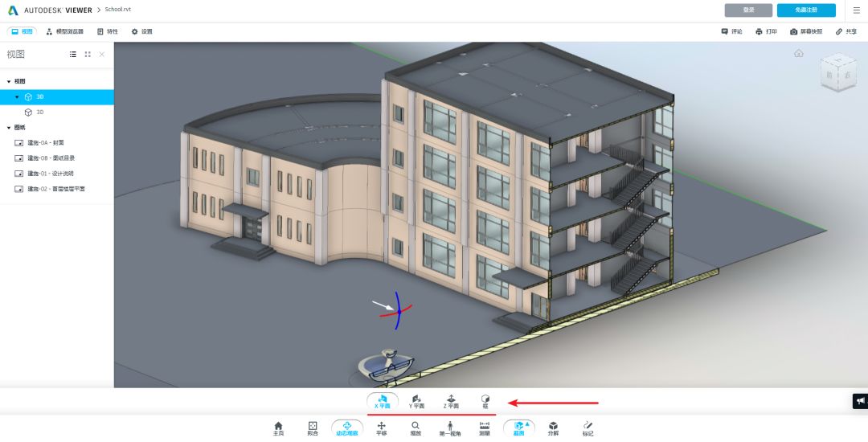Open the Model Browser (模型浏览器) tab

[x=65, y=31]
